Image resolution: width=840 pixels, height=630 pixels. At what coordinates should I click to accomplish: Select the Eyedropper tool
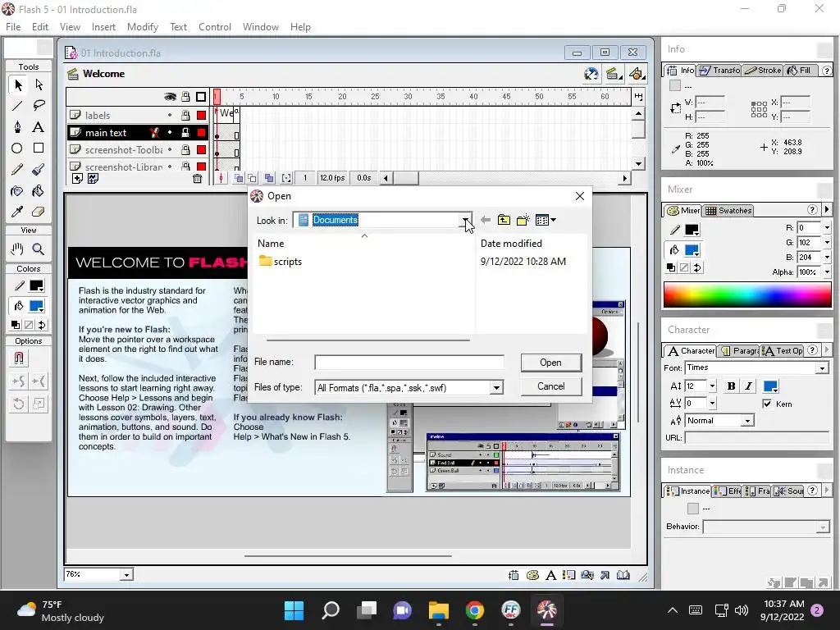[18, 212]
